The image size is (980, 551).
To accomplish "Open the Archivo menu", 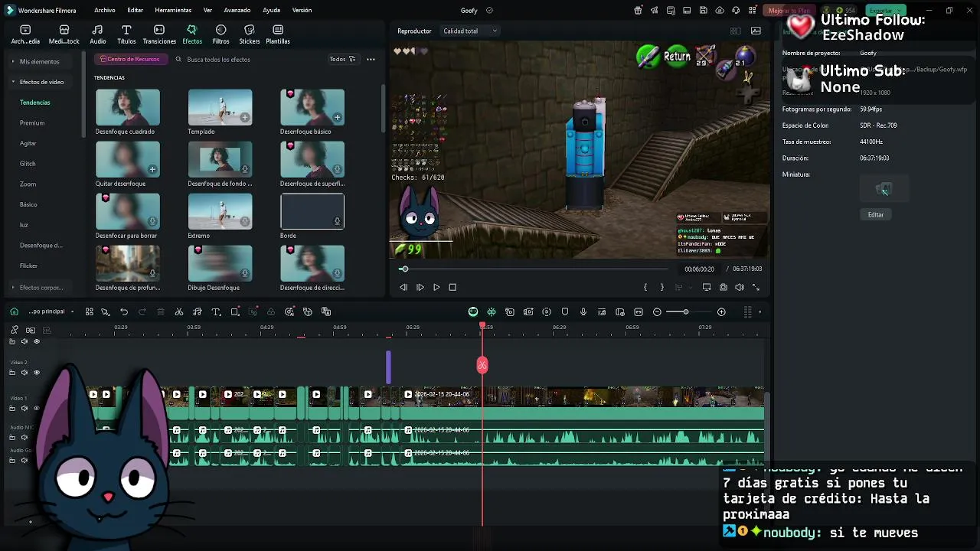I will coord(105,10).
